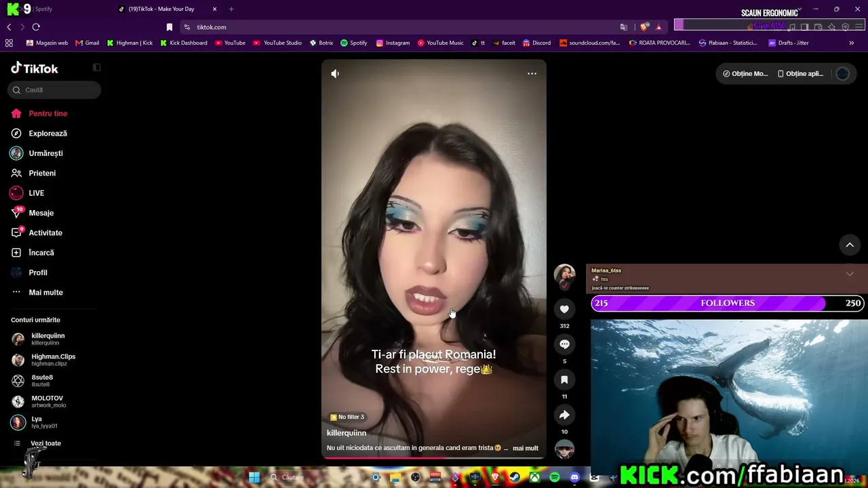Close the TikTok browser tab

point(215,9)
